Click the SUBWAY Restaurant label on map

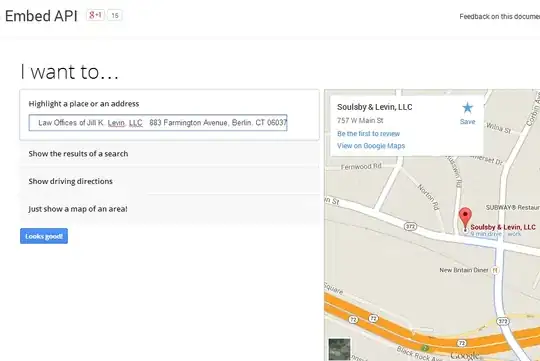(512, 207)
